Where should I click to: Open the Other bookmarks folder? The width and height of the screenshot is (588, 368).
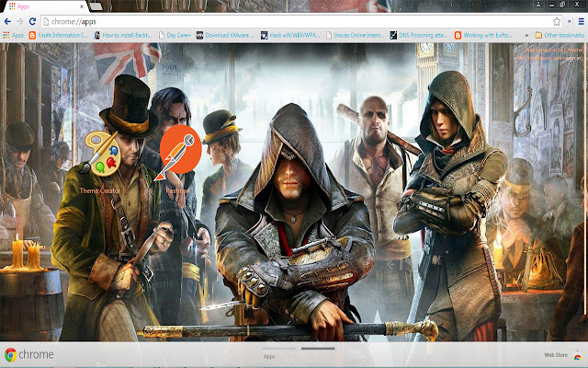560,35
